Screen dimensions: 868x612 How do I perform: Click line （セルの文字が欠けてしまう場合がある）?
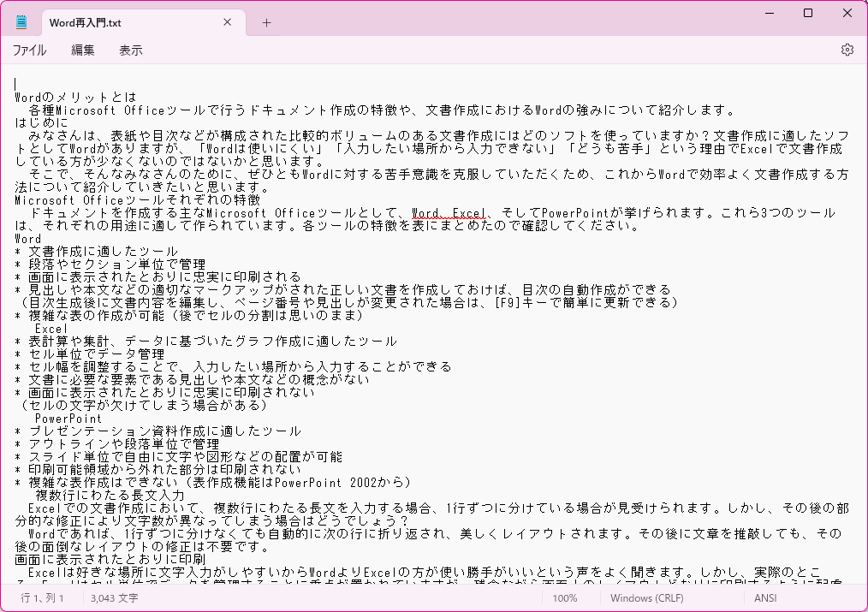145,405
